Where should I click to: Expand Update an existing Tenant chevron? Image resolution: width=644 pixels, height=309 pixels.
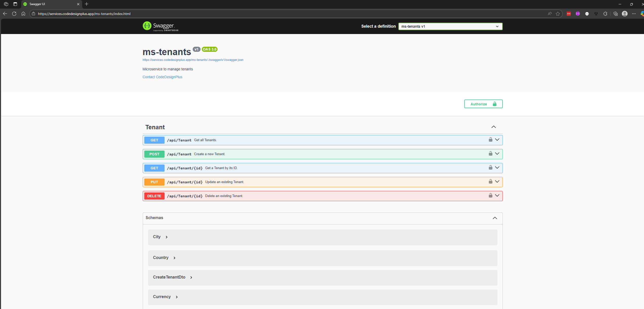tap(497, 182)
